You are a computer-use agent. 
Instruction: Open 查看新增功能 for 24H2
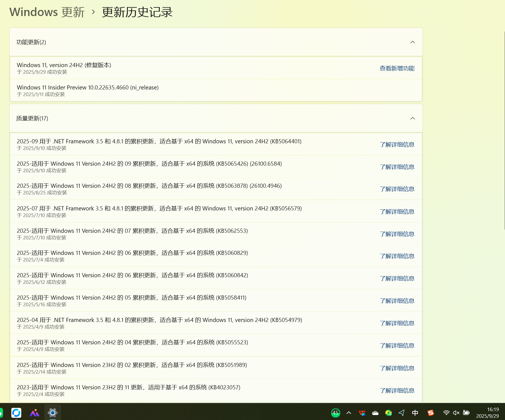397,68
